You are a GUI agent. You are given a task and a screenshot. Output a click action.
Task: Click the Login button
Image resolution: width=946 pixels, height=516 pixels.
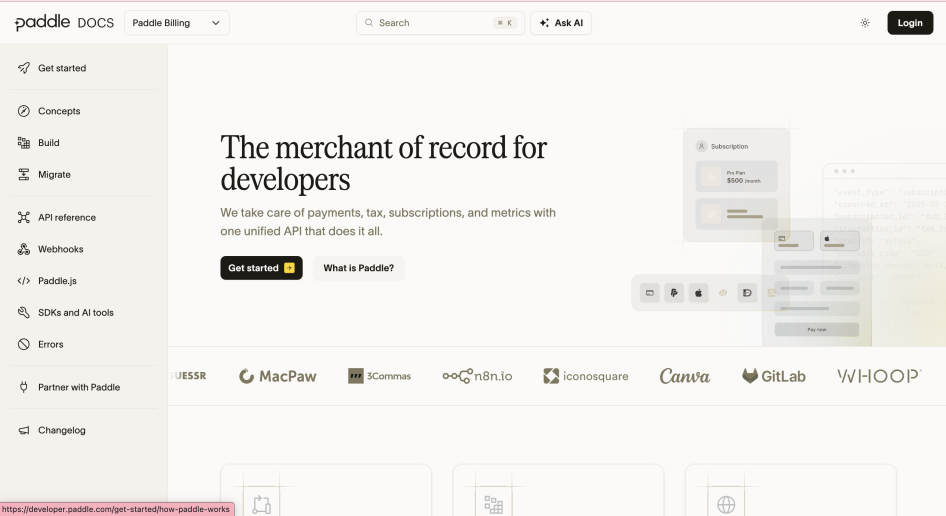pos(910,23)
